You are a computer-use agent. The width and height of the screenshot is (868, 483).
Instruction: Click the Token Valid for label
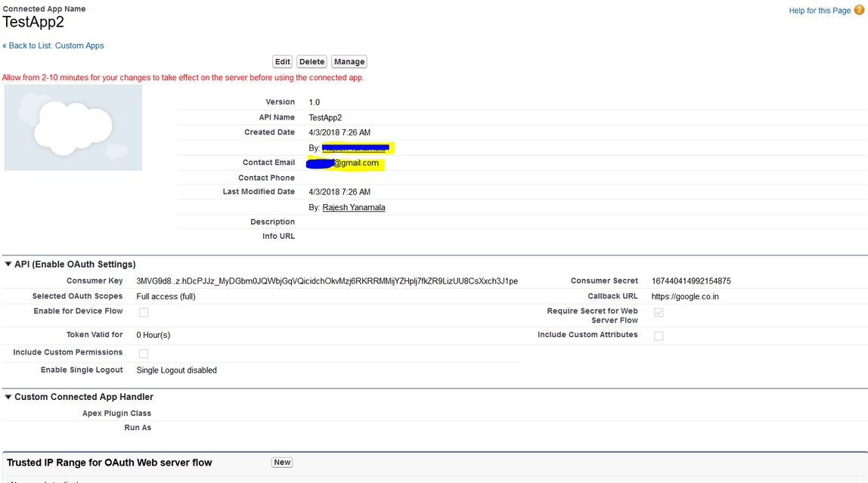[95, 334]
